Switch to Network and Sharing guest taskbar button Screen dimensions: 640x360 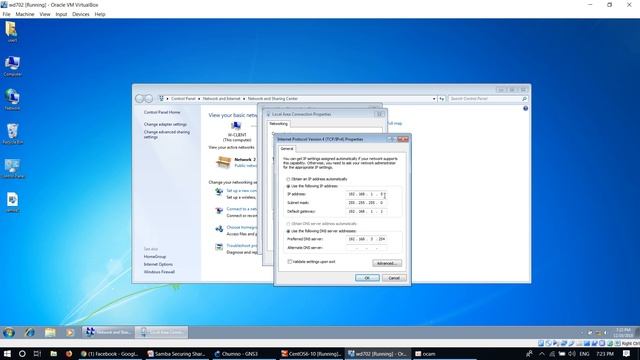[x=108, y=332]
